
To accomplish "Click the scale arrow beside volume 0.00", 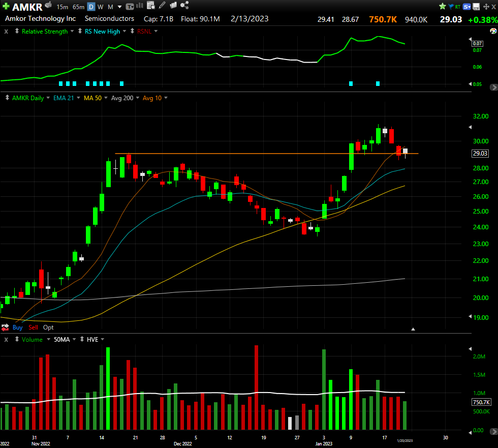I will 470,432.
